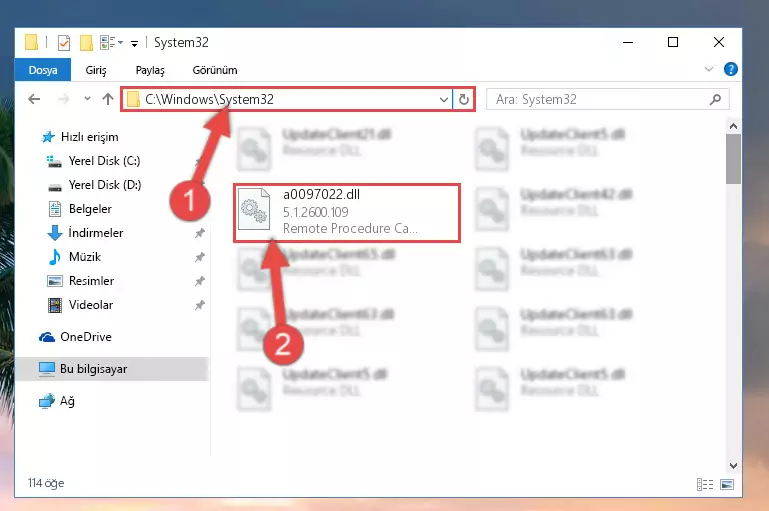
Task: Click the pin icon next to Resimler
Action: 200,281
